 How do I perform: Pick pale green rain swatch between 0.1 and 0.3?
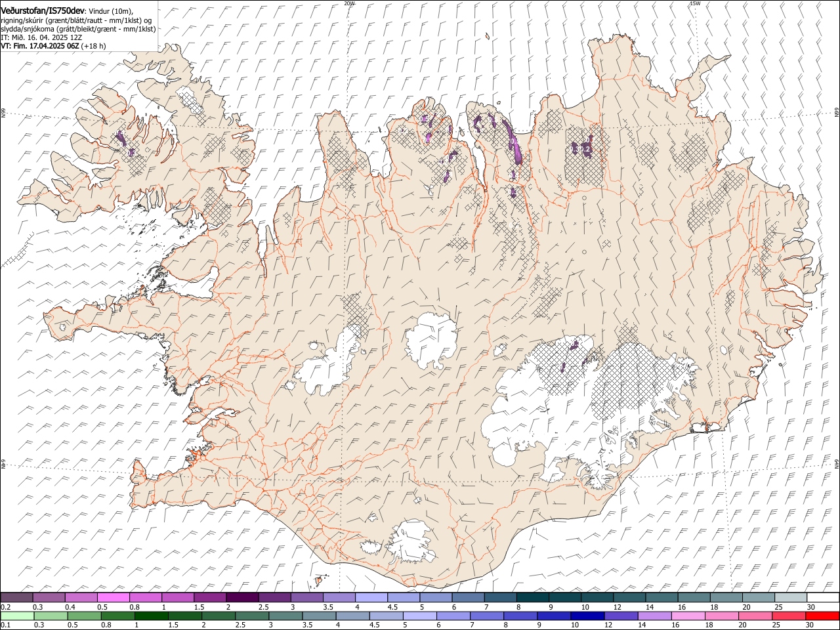[16, 616]
